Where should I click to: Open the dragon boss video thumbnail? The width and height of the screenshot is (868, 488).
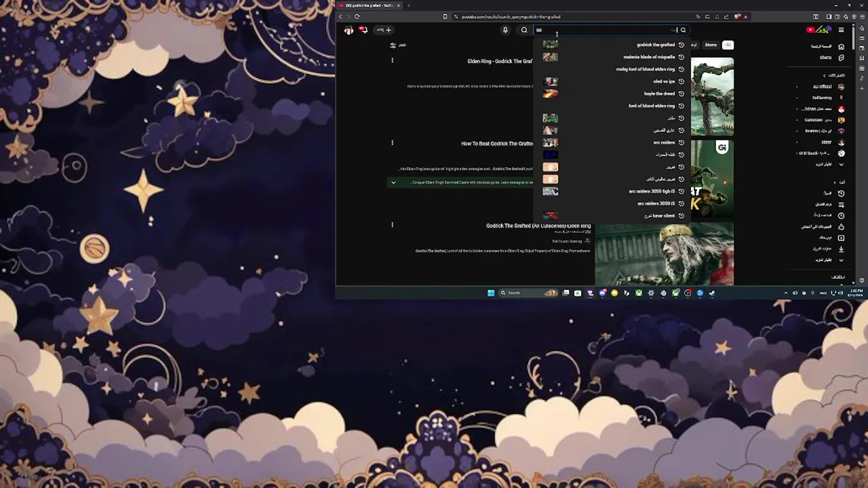click(712, 96)
